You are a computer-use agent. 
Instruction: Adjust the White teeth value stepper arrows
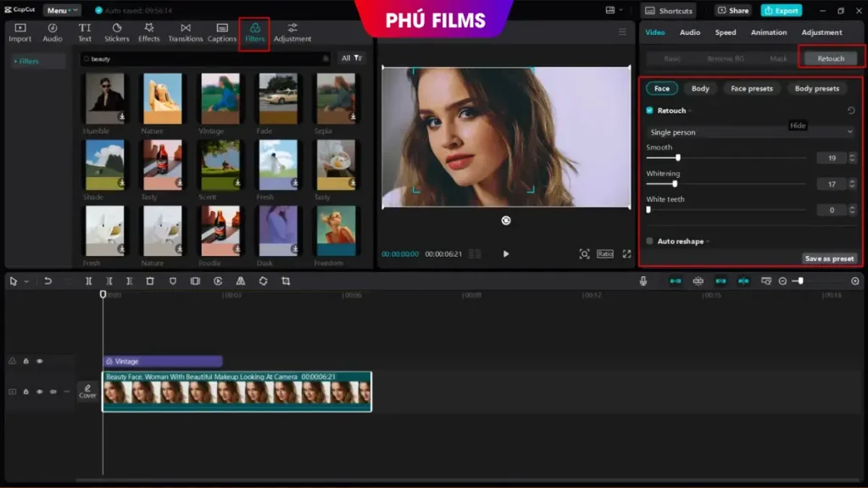(853, 210)
